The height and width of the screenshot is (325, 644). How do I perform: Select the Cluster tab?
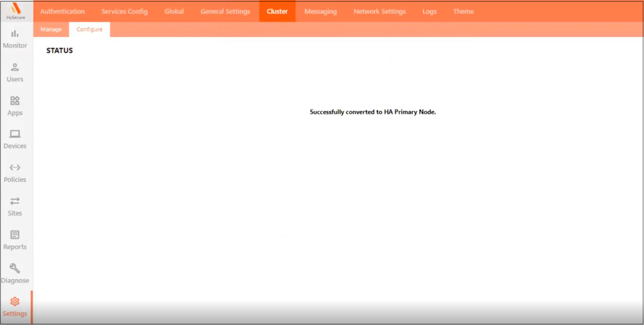point(277,11)
